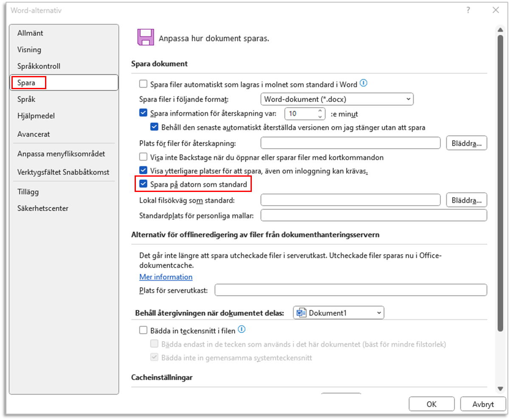Uncheck Behåll den senaste automatiskt återställda versionen
510x420 pixels.
(155, 127)
